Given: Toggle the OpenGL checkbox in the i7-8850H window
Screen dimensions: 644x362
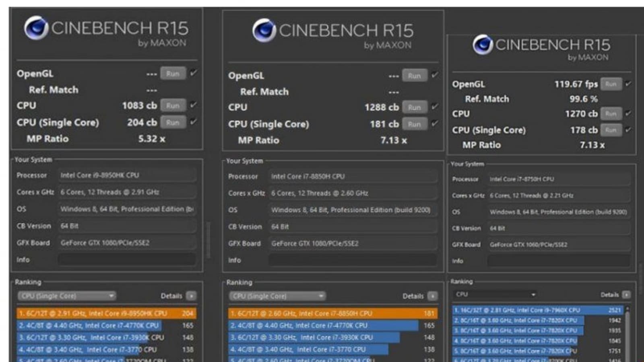Looking at the screenshot, I should 435,75.
